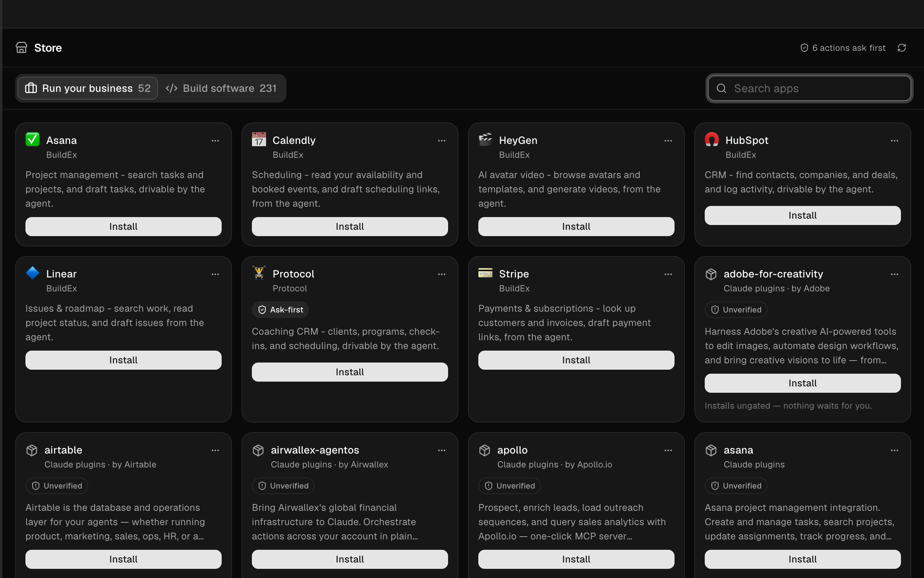This screenshot has height=578, width=924.
Task: Click the Linear blue diamond icon
Action: [x=33, y=273]
